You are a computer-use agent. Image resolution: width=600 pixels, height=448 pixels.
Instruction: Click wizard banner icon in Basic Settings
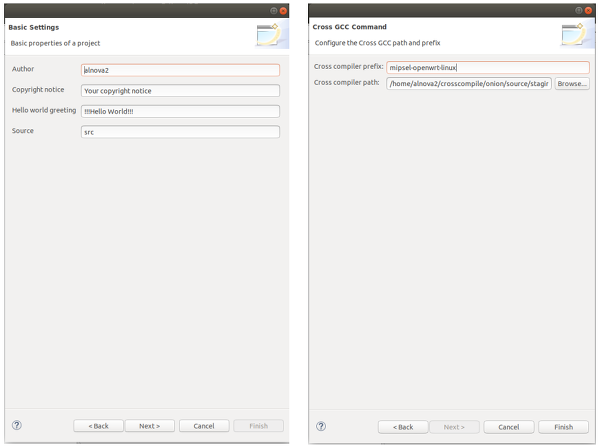click(272, 35)
